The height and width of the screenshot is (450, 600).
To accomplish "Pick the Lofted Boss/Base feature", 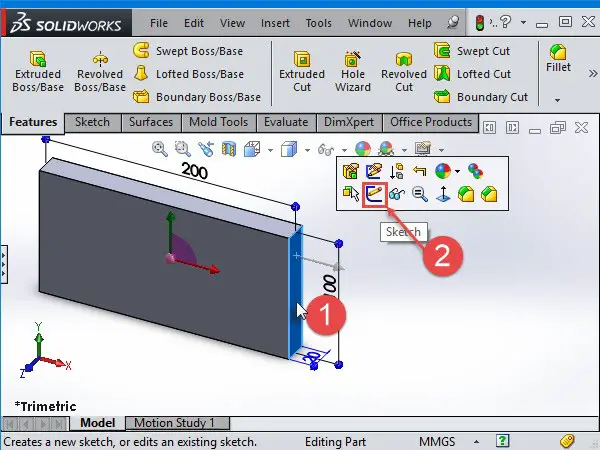I will (188, 74).
